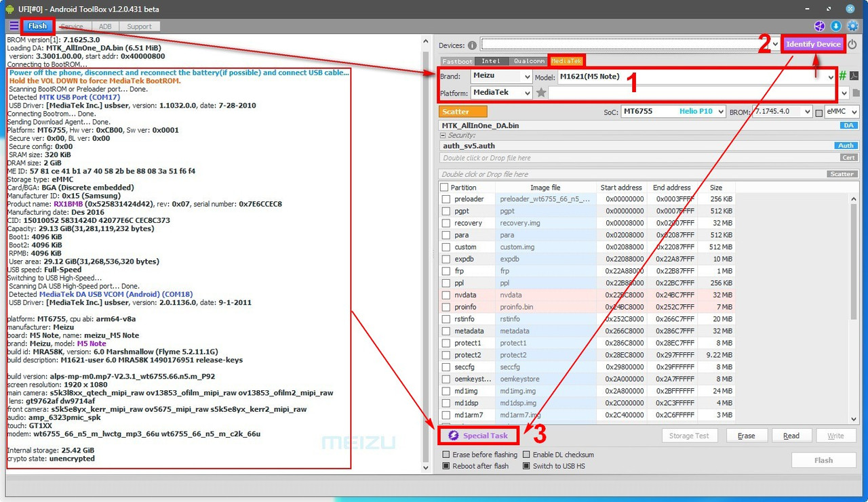The height and width of the screenshot is (502, 868).
Task: Toggle Switch to USB HS
Action: coord(527,466)
